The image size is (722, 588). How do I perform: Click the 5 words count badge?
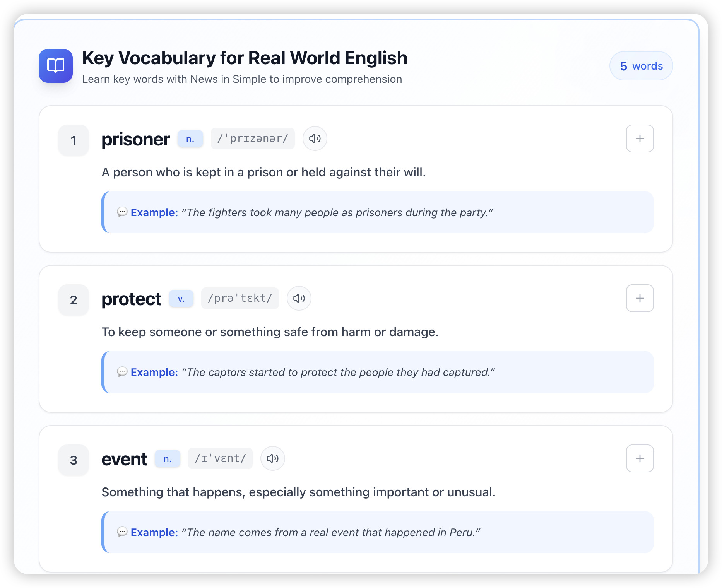coord(641,66)
